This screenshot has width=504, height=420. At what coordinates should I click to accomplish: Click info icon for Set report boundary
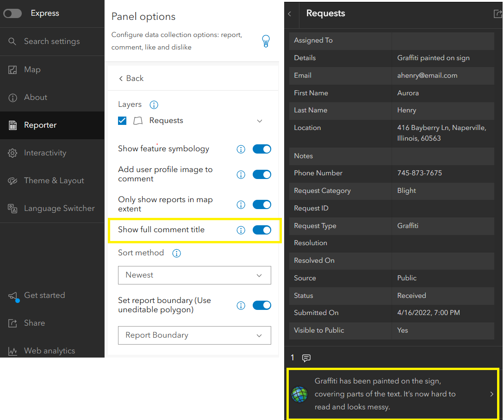[241, 305]
